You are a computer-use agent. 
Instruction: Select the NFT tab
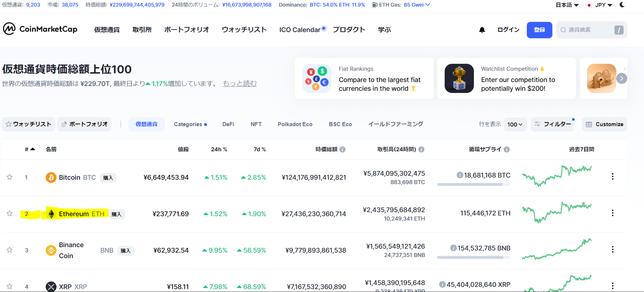click(256, 124)
